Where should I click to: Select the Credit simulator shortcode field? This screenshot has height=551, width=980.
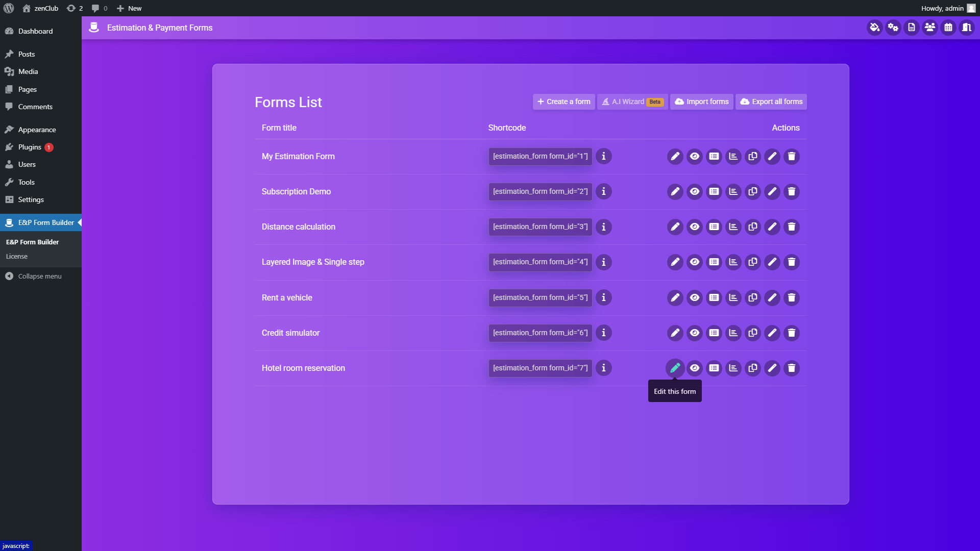541,333
